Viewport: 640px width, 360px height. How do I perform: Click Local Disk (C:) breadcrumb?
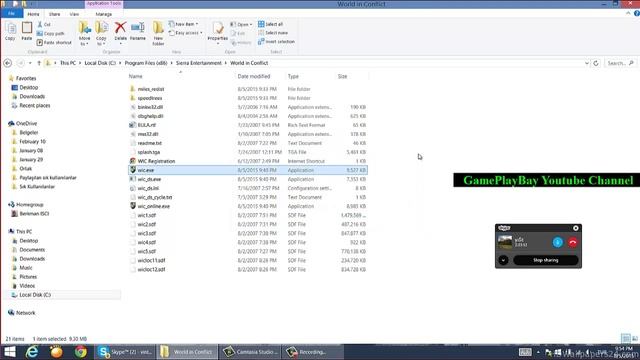(100, 63)
